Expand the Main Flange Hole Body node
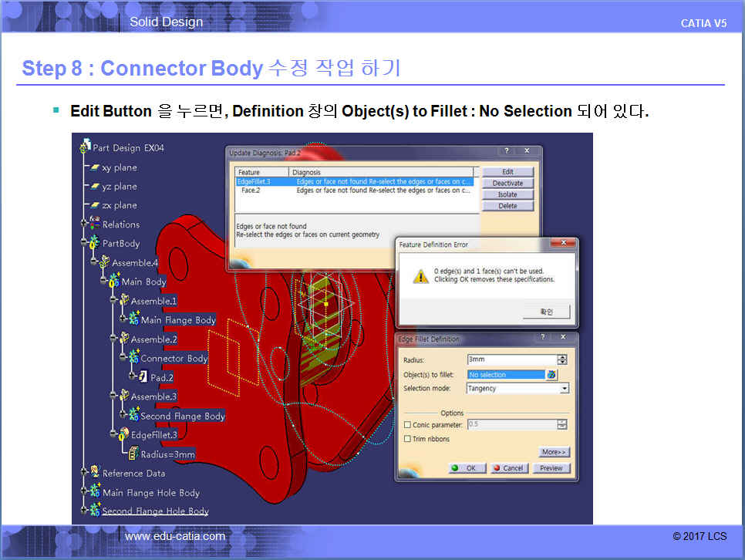The image size is (745, 560). (85, 492)
